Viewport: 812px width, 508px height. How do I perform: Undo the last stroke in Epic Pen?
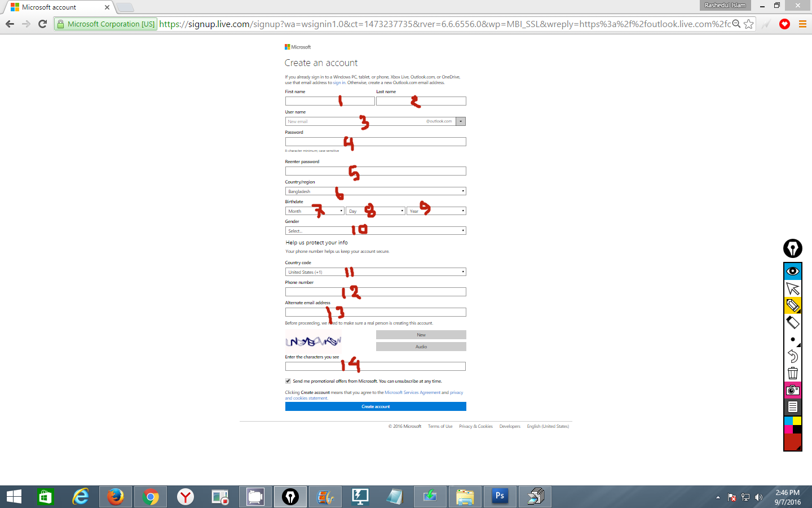pyautogui.click(x=793, y=356)
